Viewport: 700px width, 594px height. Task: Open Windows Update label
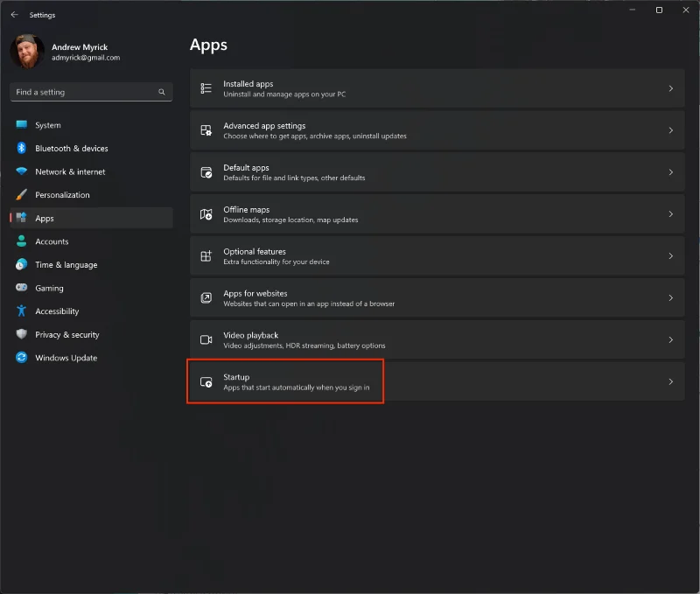66,358
